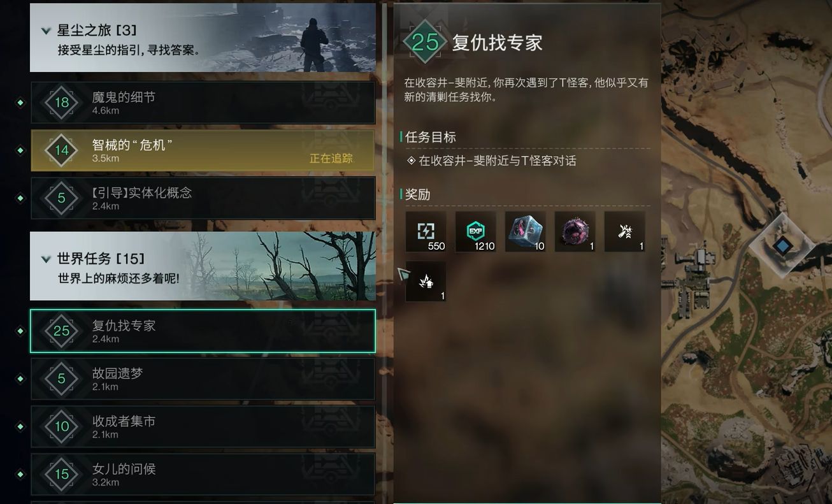Toggle tracking diamond beside 复仇找专家 quest

(x=20, y=331)
